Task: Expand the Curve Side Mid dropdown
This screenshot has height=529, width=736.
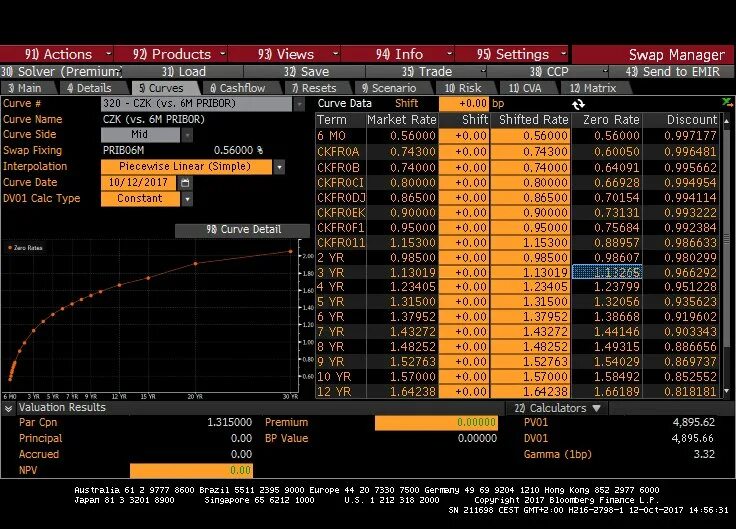Action: coord(187,135)
